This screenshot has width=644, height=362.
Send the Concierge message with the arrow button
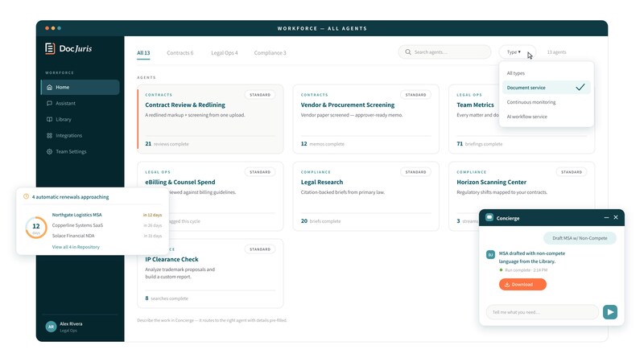[x=610, y=312]
